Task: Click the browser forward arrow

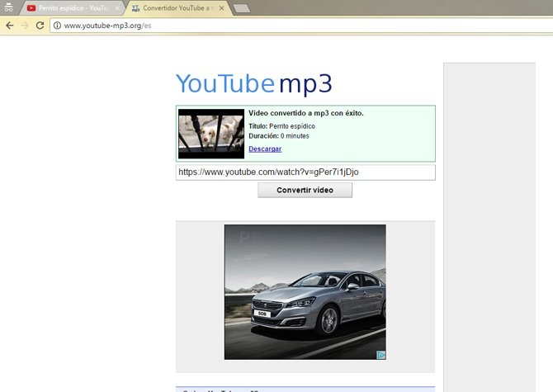Action: 25,26
